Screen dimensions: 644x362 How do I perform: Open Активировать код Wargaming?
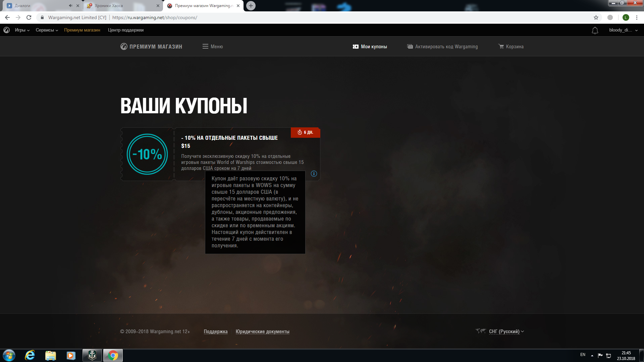coord(442,47)
